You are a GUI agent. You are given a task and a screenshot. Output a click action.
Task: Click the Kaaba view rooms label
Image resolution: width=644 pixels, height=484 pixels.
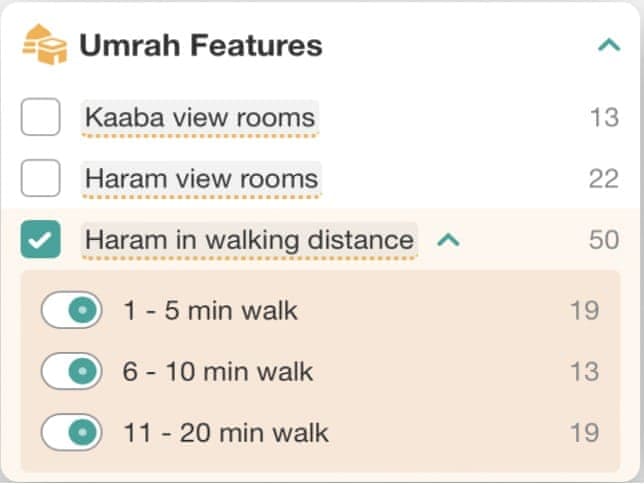coord(200,118)
